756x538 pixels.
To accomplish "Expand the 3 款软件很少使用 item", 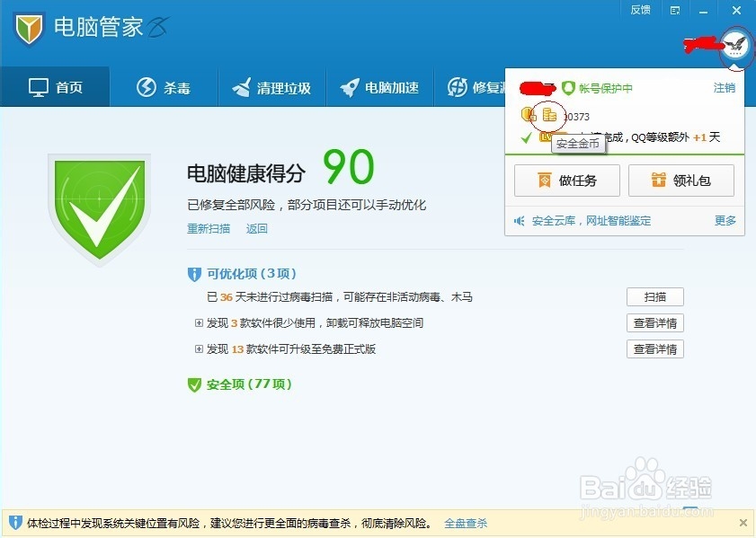I will 199,322.
